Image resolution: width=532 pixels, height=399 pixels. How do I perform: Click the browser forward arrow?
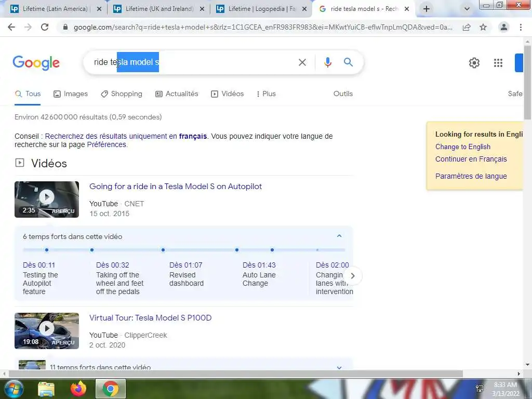(28, 27)
